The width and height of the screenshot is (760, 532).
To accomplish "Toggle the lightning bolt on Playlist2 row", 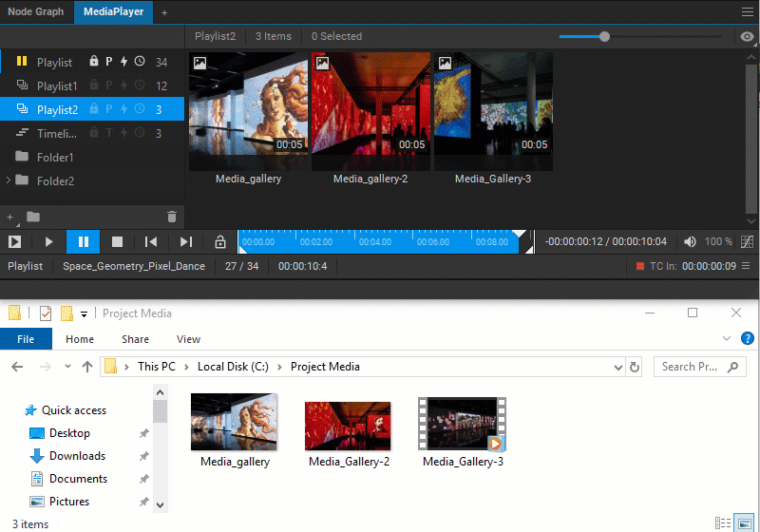I will click(124, 108).
